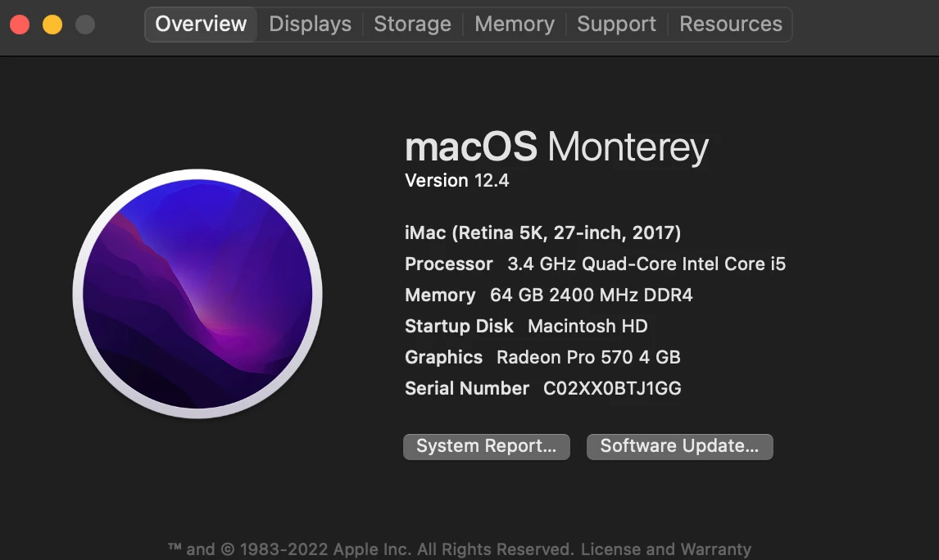The image size is (939, 560).
Task: Open System Report
Action: pyautogui.click(x=486, y=446)
